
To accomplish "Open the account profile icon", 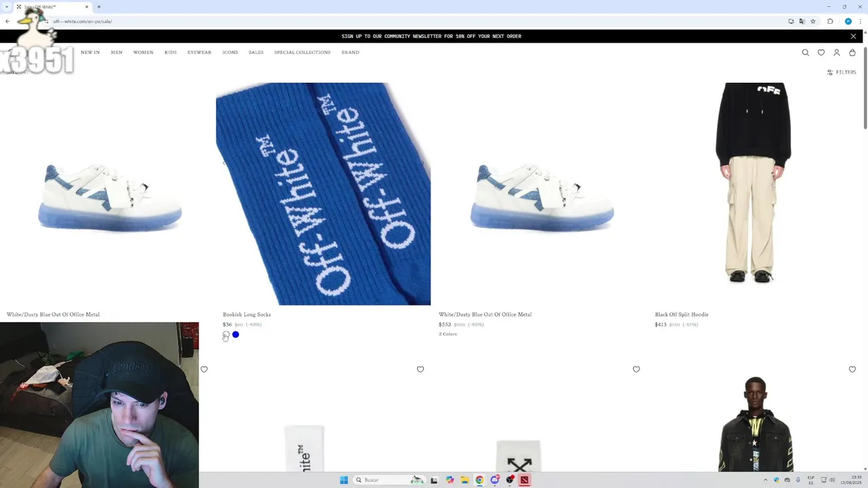I will click(837, 52).
